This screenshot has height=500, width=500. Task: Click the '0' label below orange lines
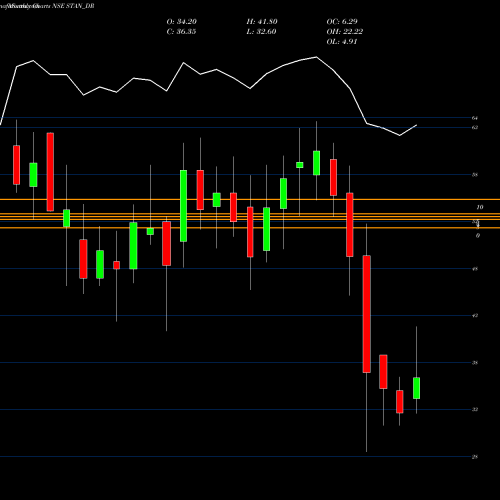478,236
